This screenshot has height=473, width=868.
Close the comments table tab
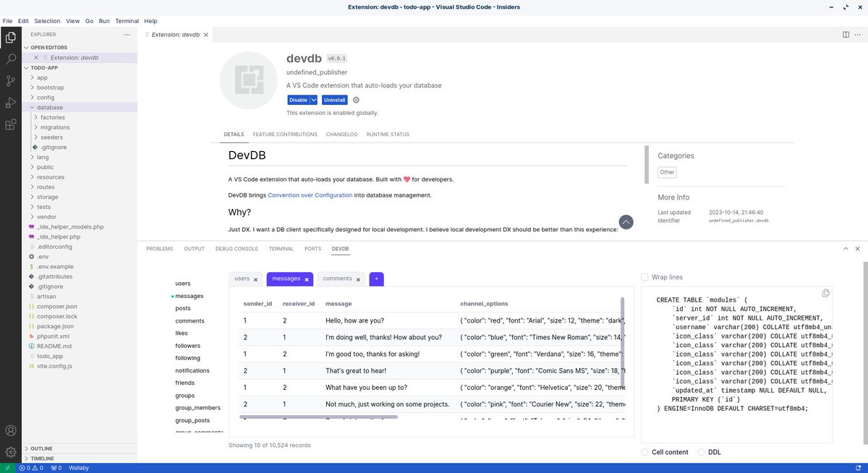click(358, 279)
